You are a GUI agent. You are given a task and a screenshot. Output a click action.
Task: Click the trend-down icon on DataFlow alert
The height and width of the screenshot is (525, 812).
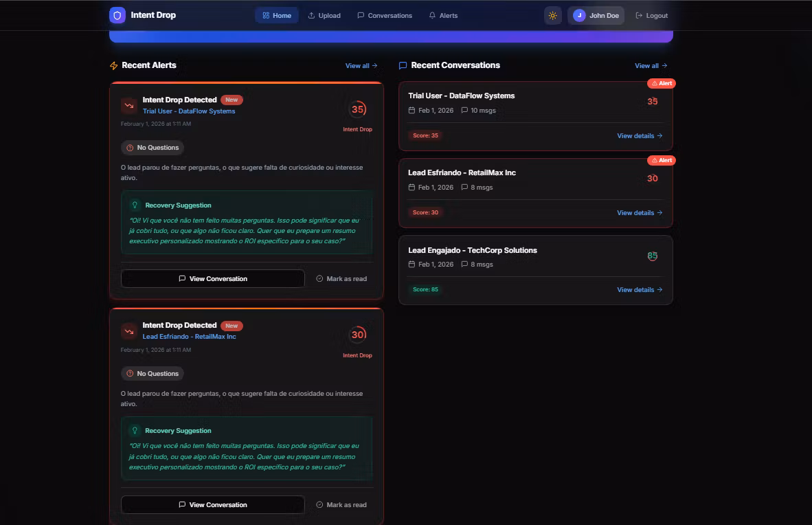(x=129, y=105)
